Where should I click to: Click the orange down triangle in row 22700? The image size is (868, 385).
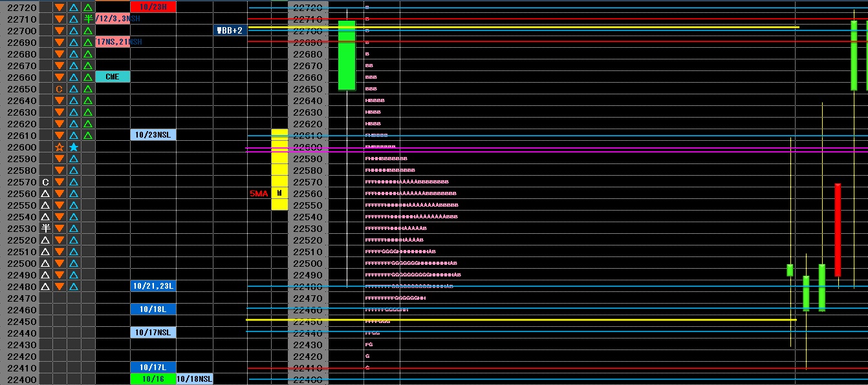60,30
